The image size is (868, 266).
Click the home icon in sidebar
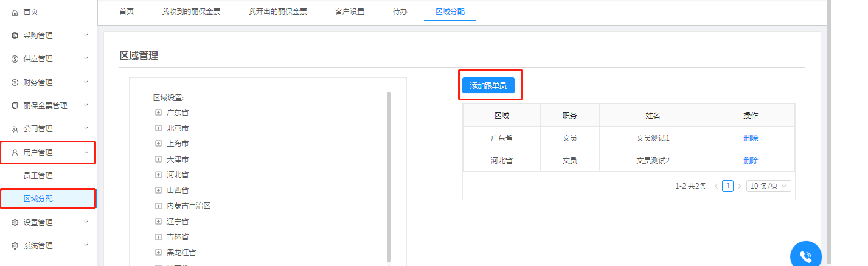point(15,12)
